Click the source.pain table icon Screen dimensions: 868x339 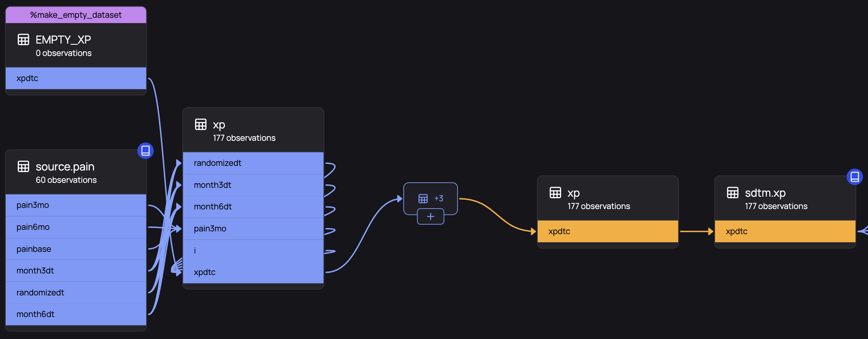point(24,167)
